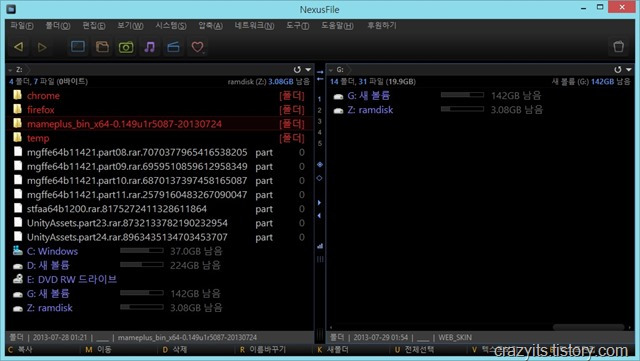Viewport: 640px width, 361px height.
Task: Open the 네트워크(N) menu
Action: coord(254,26)
